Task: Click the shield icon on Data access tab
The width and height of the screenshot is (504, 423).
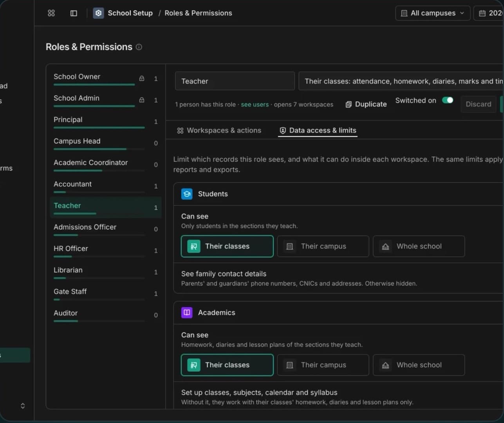Action: click(283, 130)
